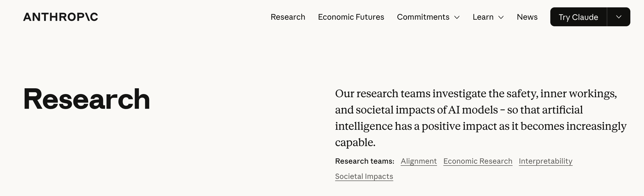Click the final word 'capable.' in description
The height and width of the screenshot is (196, 644).
coord(355,142)
